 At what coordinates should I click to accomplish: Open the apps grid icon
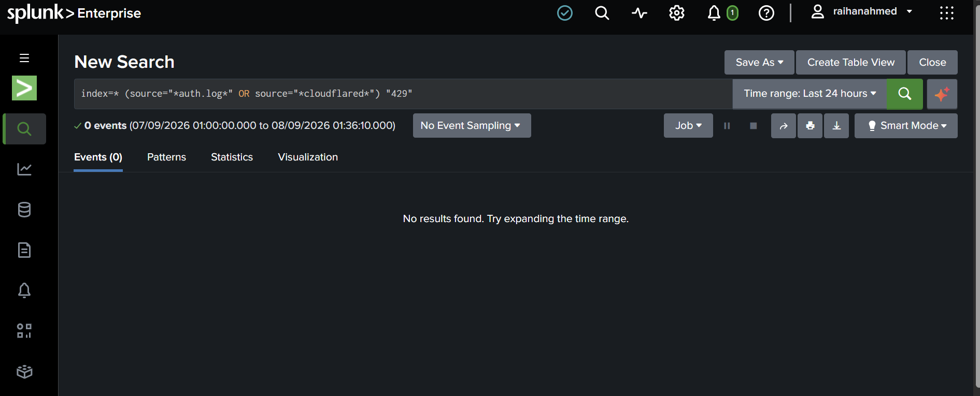pyautogui.click(x=947, y=13)
